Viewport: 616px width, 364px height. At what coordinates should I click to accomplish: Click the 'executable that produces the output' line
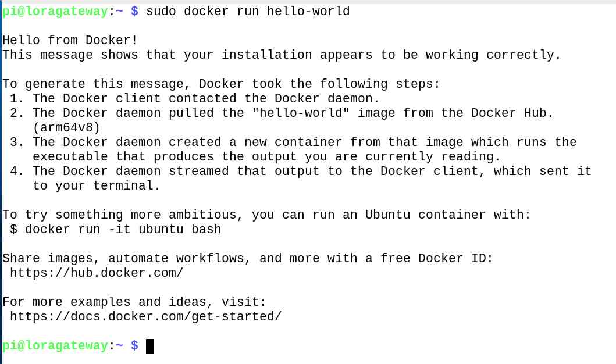tap(267, 156)
